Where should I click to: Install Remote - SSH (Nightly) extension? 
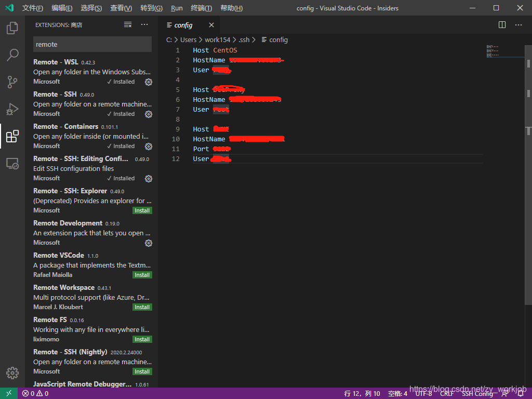[x=142, y=372]
